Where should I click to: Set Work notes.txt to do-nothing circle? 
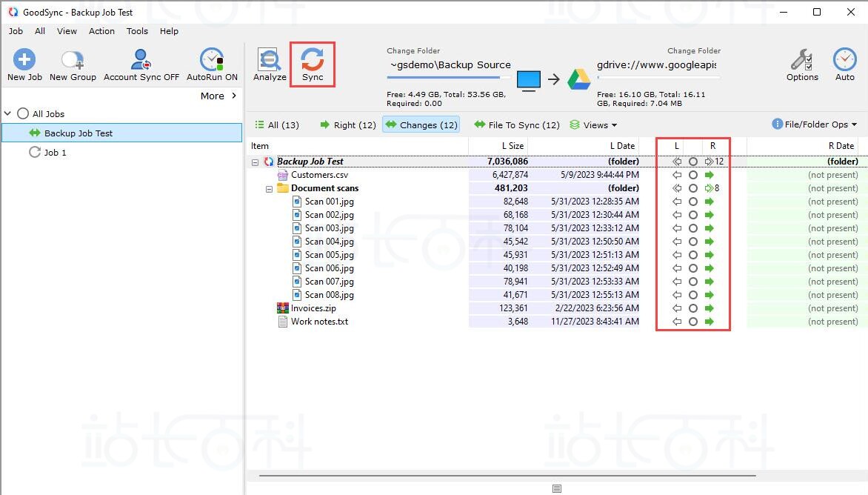point(693,322)
